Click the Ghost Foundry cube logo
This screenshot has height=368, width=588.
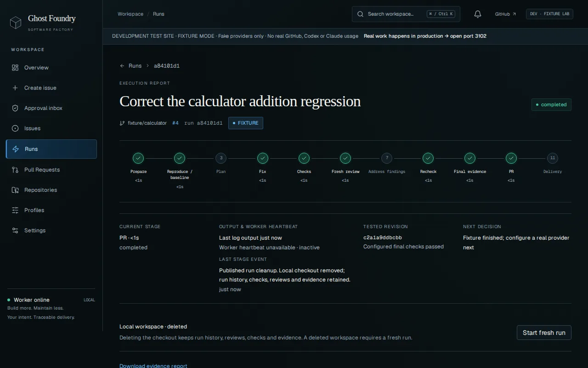[x=16, y=23]
